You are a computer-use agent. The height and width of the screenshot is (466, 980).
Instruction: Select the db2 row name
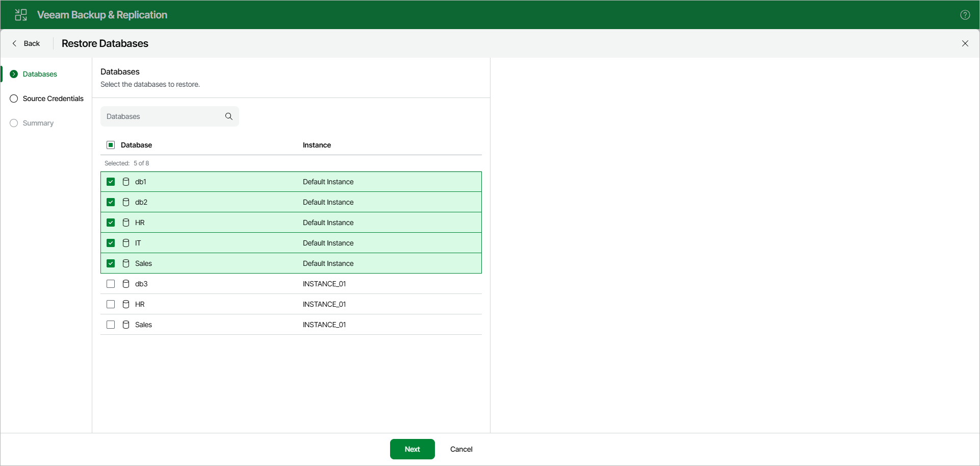point(141,202)
